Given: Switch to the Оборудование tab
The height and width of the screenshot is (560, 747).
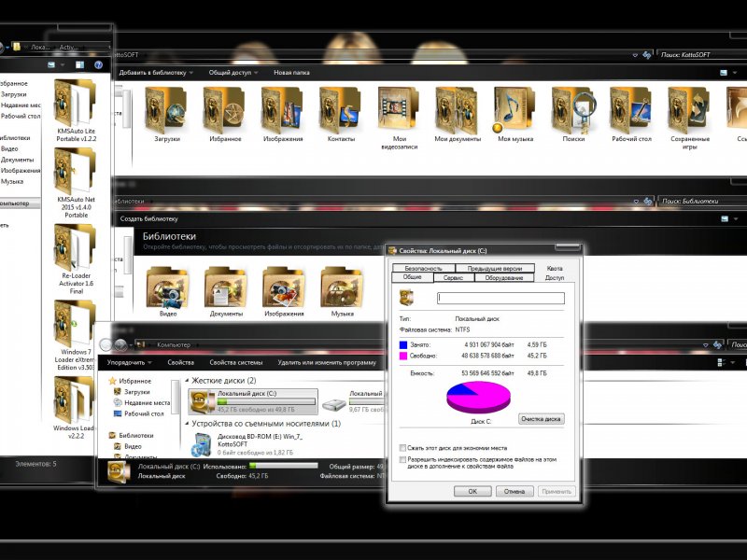Looking at the screenshot, I should [504, 277].
